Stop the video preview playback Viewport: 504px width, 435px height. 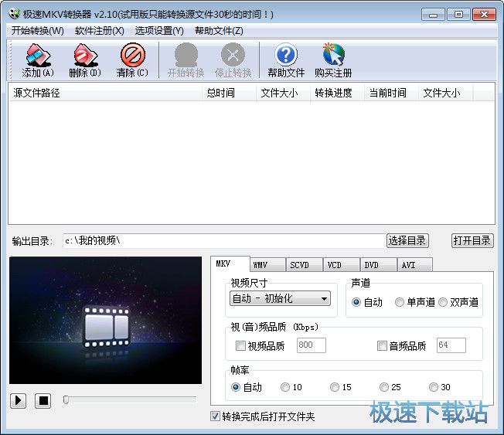[x=43, y=400]
